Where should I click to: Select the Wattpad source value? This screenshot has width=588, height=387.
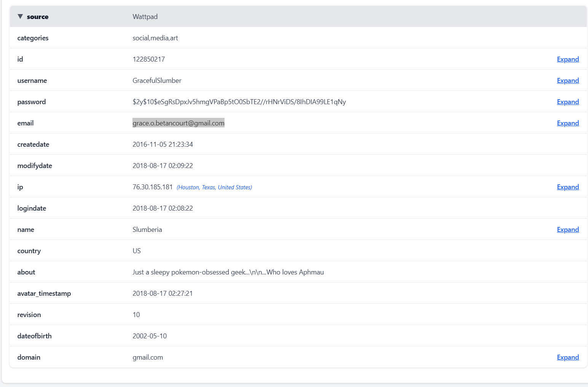coord(145,17)
